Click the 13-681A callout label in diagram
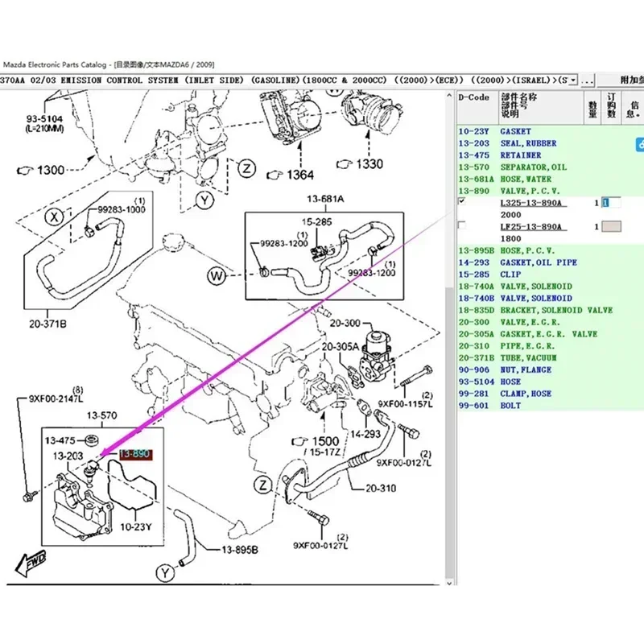Screen dimensions: 644x644 [x=325, y=199]
